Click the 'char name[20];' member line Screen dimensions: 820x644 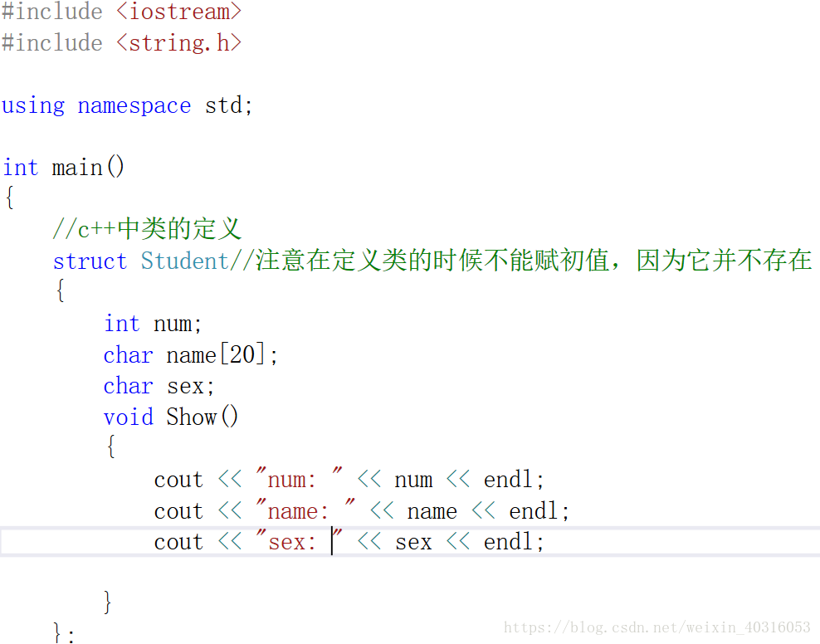click(191, 355)
